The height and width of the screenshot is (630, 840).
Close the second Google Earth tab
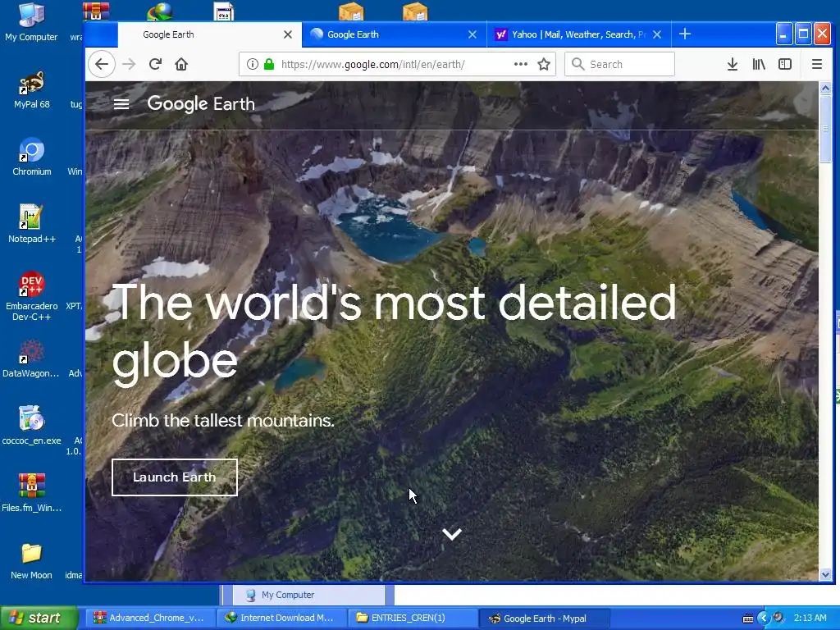[472, 34]
